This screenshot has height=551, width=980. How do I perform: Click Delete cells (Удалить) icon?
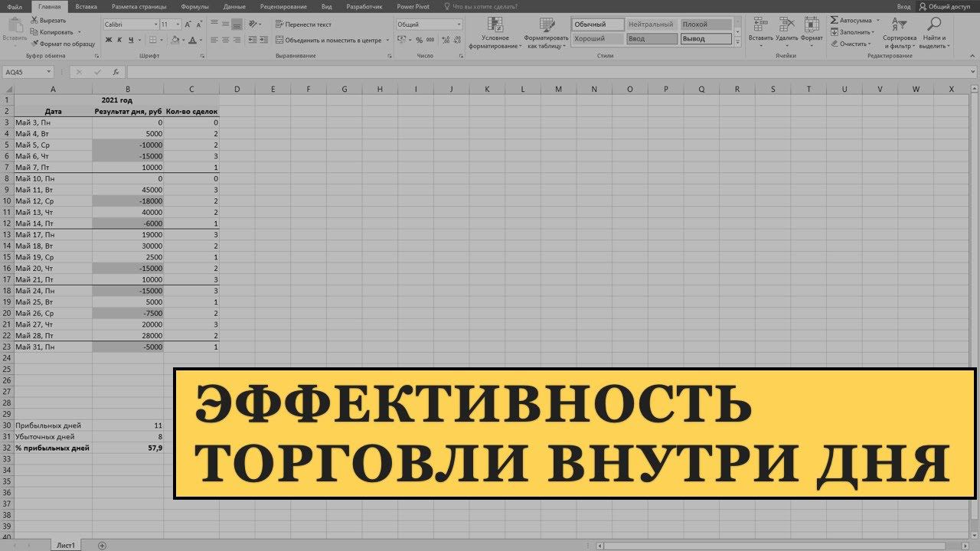tap(786, 24)
